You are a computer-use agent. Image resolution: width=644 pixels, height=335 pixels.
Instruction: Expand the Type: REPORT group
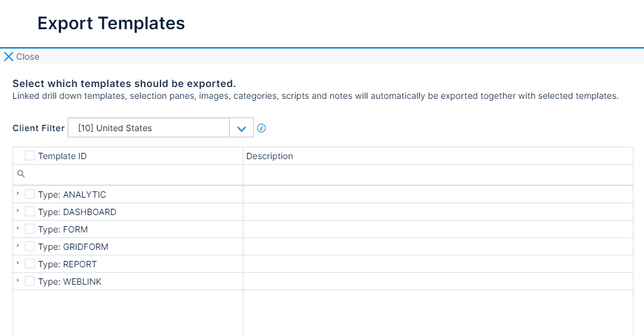18,264
